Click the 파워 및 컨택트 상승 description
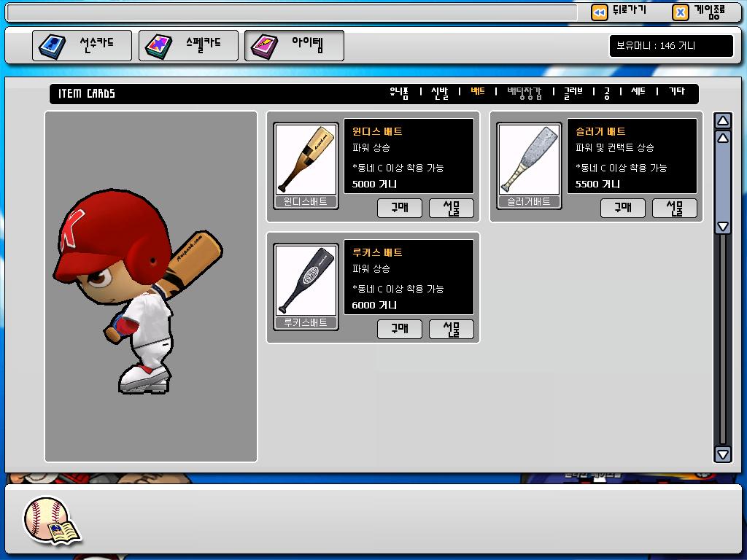This screenshot has width=747, height=560. [x=614, y=147]
